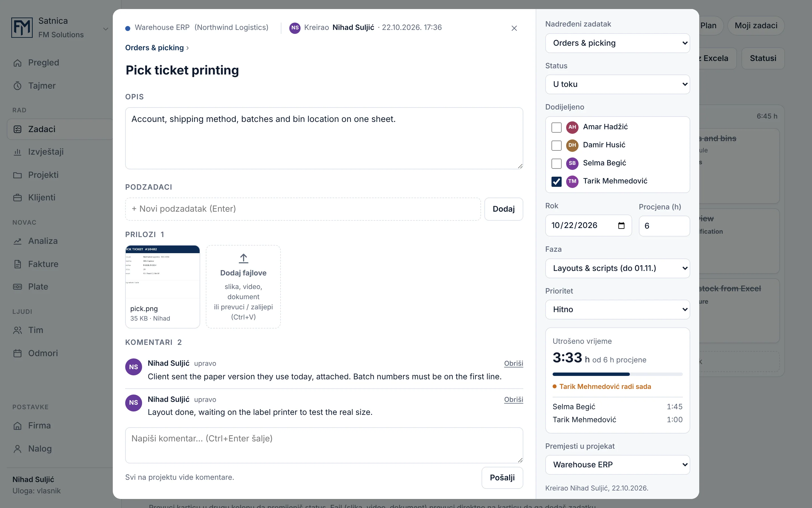812x508 pixels.
Task: Click the FM Solutions logo
Action: pos(22,28)
